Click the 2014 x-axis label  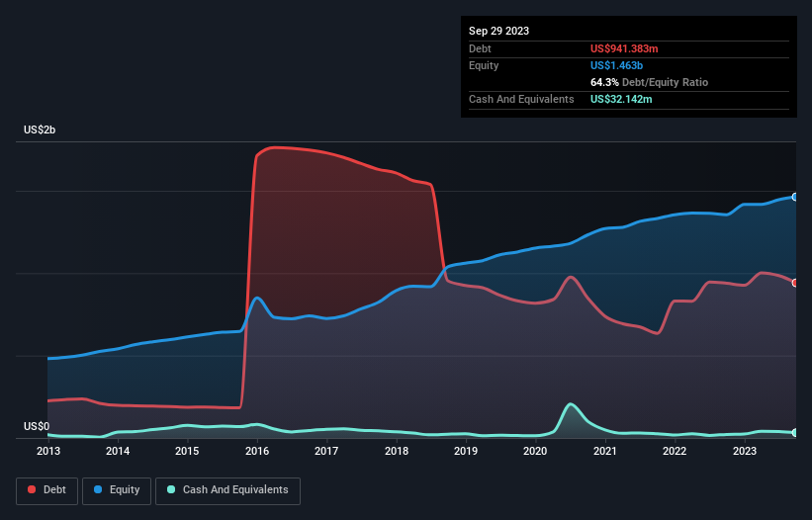(118, 451)
